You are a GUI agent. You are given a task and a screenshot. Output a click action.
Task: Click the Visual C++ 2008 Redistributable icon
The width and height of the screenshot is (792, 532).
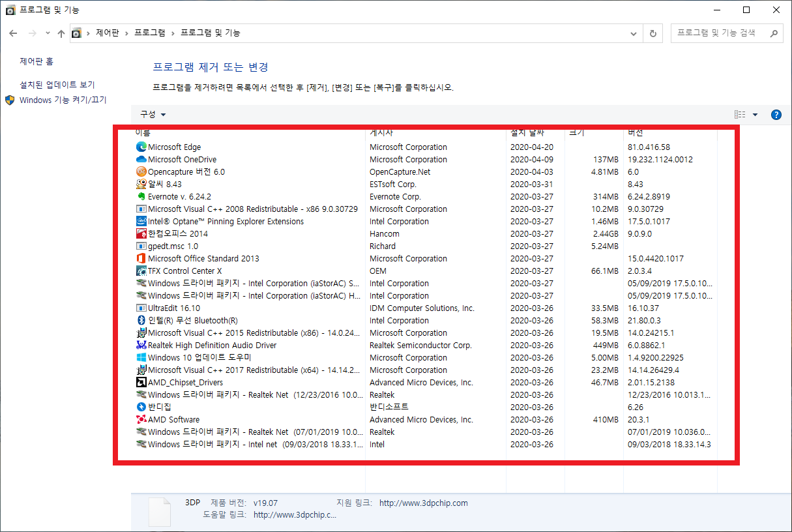(141, 209)
